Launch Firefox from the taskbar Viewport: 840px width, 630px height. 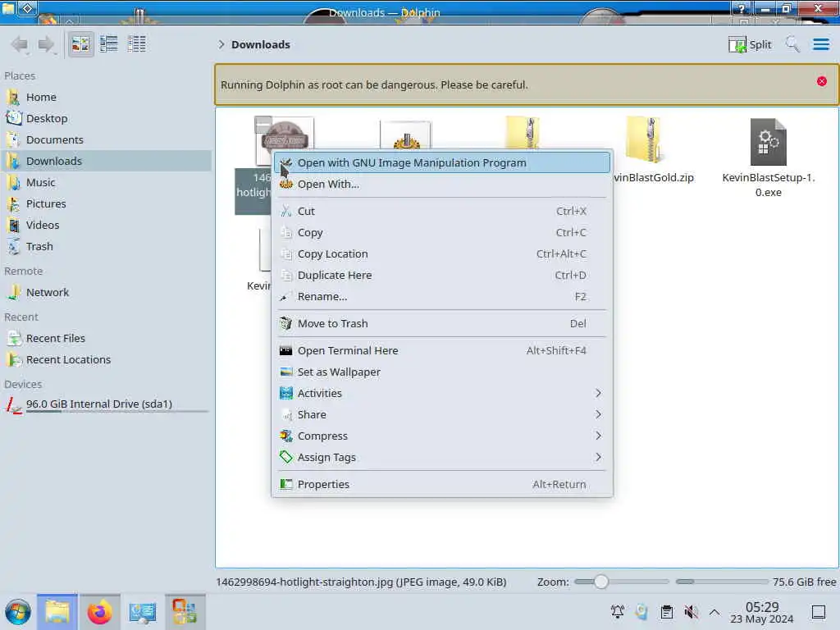pyautogui.click(x=99, y=612)
